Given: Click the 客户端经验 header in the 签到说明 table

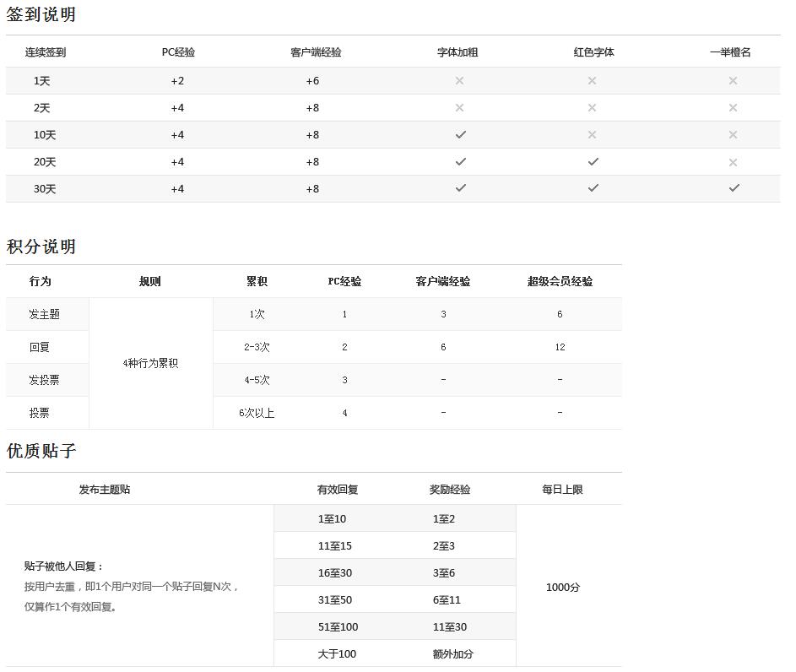Looking at the screenshot, I should [316, 52].
